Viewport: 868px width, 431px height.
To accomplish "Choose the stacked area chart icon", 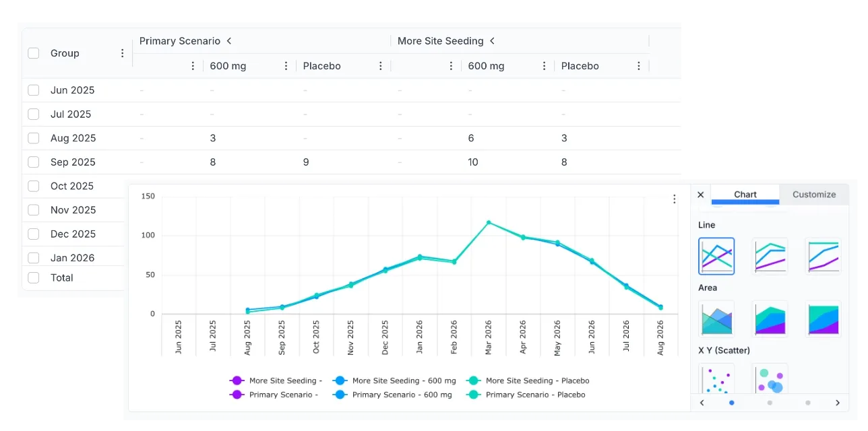I will tap(770, 319).
